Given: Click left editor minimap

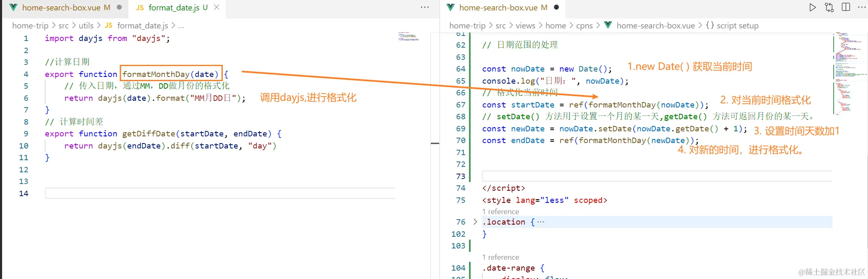Looking at the screenshot, I should pos(409,36).
